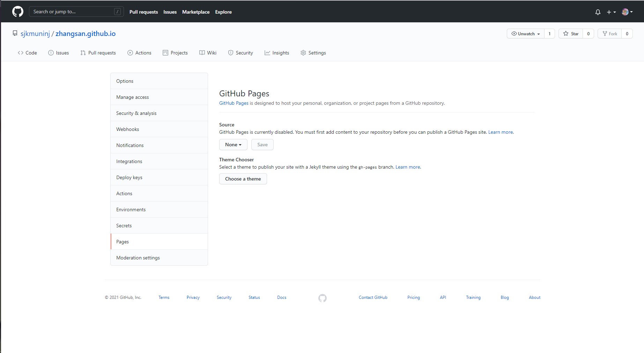Select Security & analysis in sidebar
Viewport: 644px width, 353px height.
pos(159,113)
